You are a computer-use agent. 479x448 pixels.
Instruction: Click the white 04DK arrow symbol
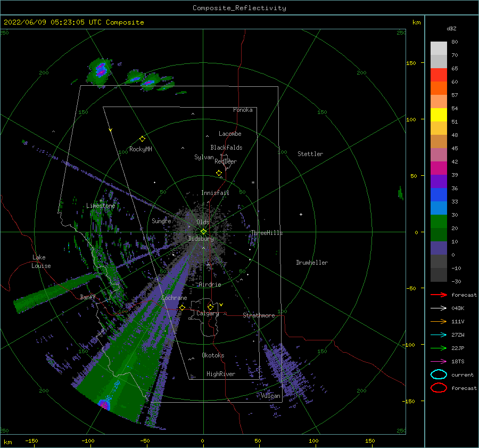[439, 308]
